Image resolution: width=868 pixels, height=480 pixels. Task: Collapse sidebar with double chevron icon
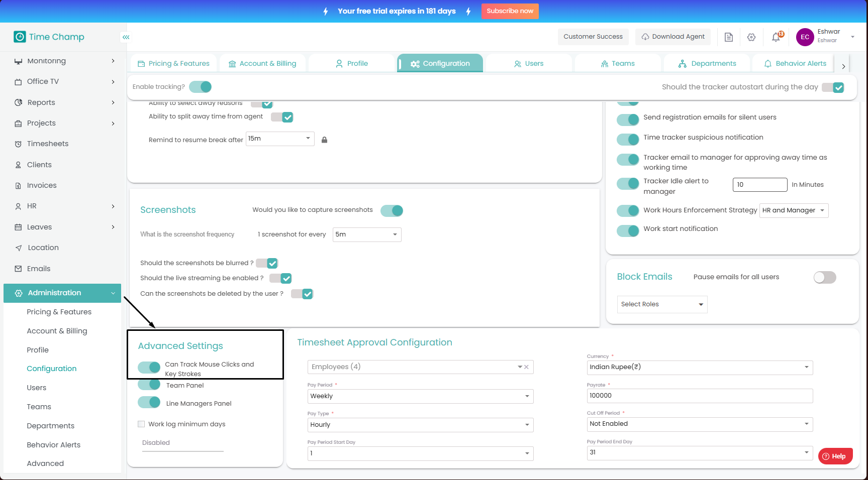126,37
